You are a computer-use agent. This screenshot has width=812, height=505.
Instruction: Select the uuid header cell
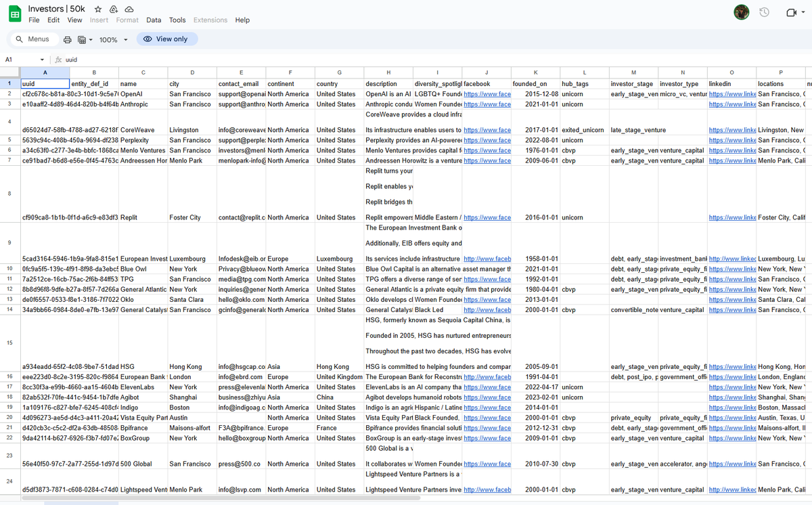pos(45,84)
